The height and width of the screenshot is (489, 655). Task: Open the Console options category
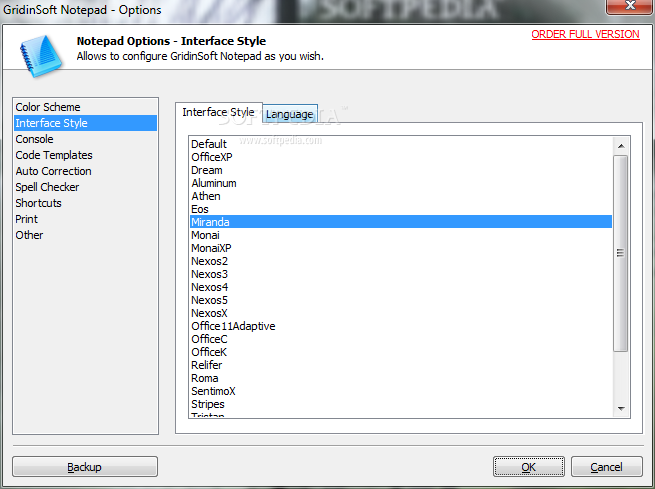coord(85,139)
